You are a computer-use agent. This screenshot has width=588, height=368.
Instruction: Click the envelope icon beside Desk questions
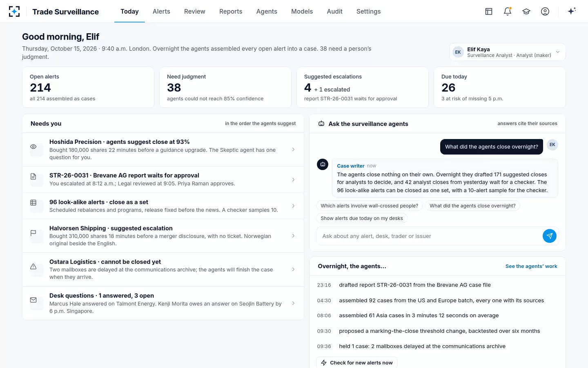[x=33, y=300]
